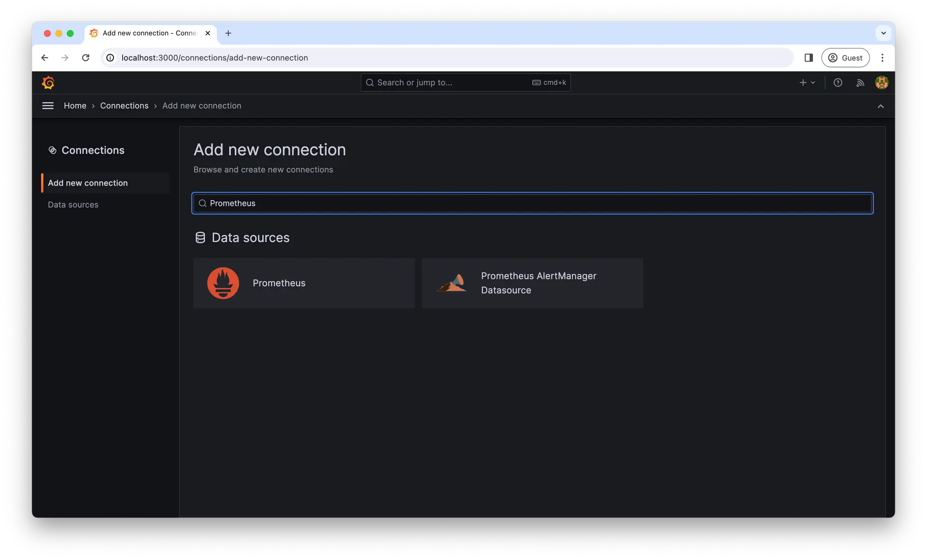Select Add new connection sidebar item
927x560 pixels.
click(x=106, y=183)
